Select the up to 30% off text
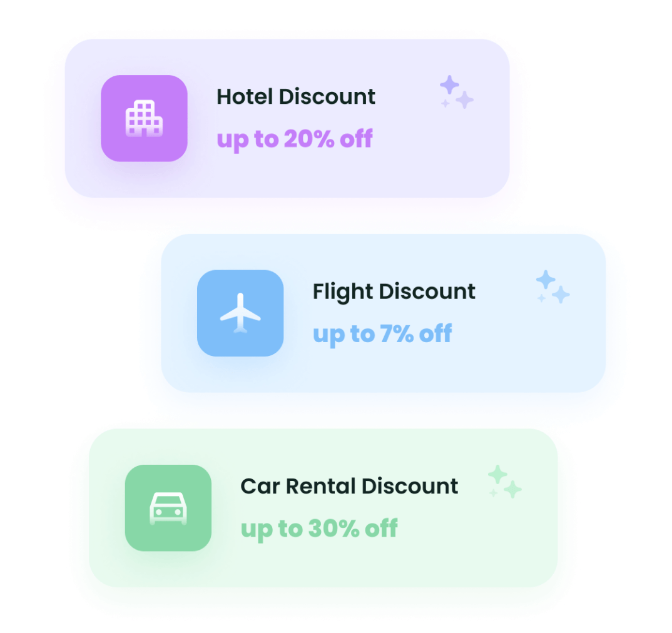672x633 pixels. 319,529
